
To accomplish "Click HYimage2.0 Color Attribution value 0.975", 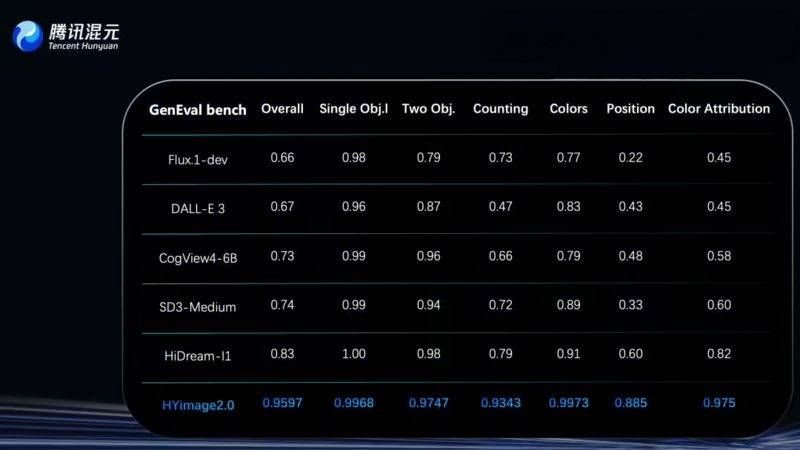I will (x=719, y=403).
